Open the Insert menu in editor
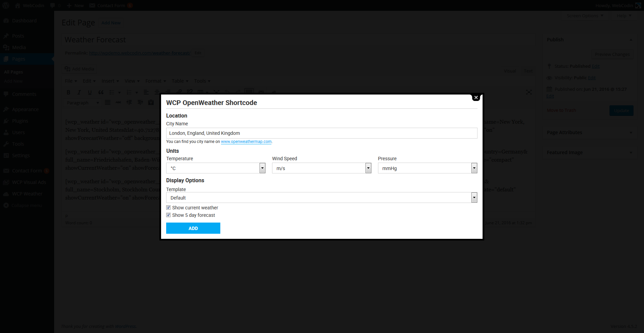Viewport: 644px width, 333px height. [x=110, y=81]
